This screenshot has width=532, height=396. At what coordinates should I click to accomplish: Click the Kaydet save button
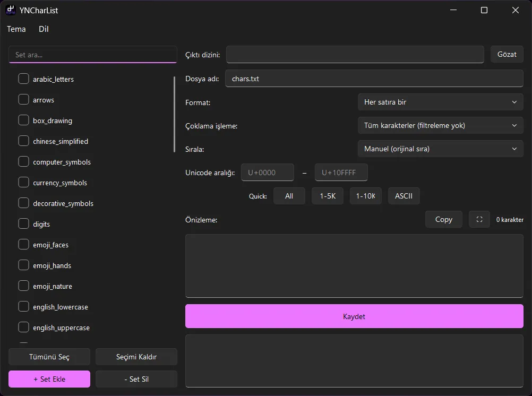click(354, 316)
